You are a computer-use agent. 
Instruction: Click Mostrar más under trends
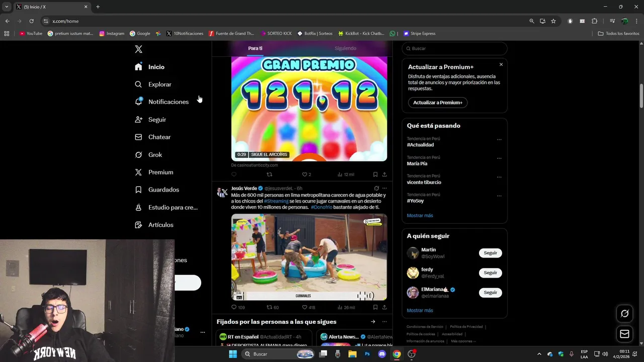click(x=420, y=216)
